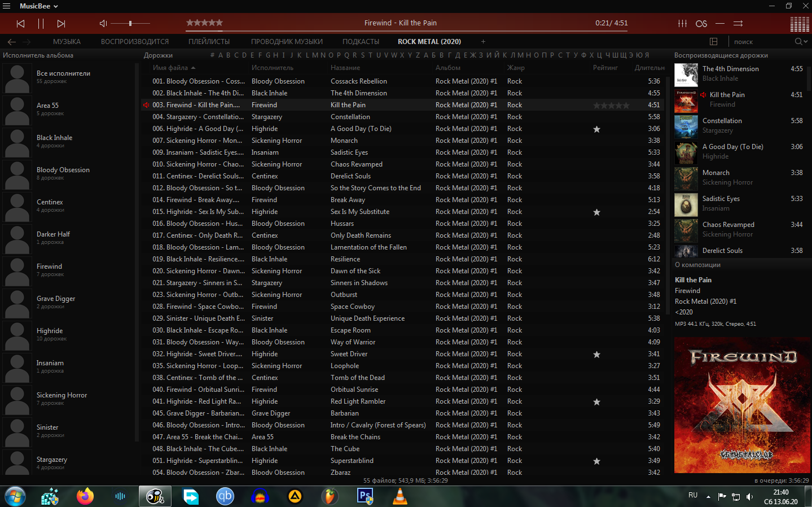The width and height of the screenshot is (812, 507).
Task: Open the Воспроизводящиеся дорожки panel header menu
Action: [x=721, y=55]
